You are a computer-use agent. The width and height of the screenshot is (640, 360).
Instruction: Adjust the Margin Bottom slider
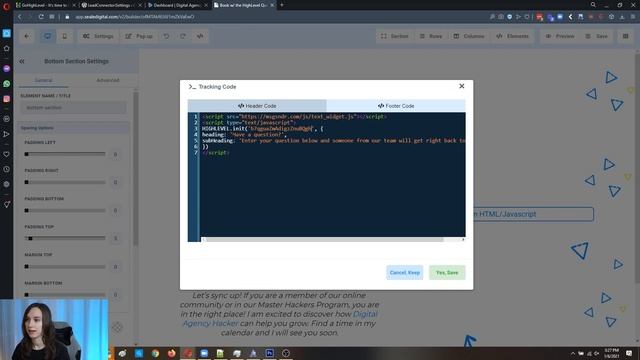pos(65,295)
